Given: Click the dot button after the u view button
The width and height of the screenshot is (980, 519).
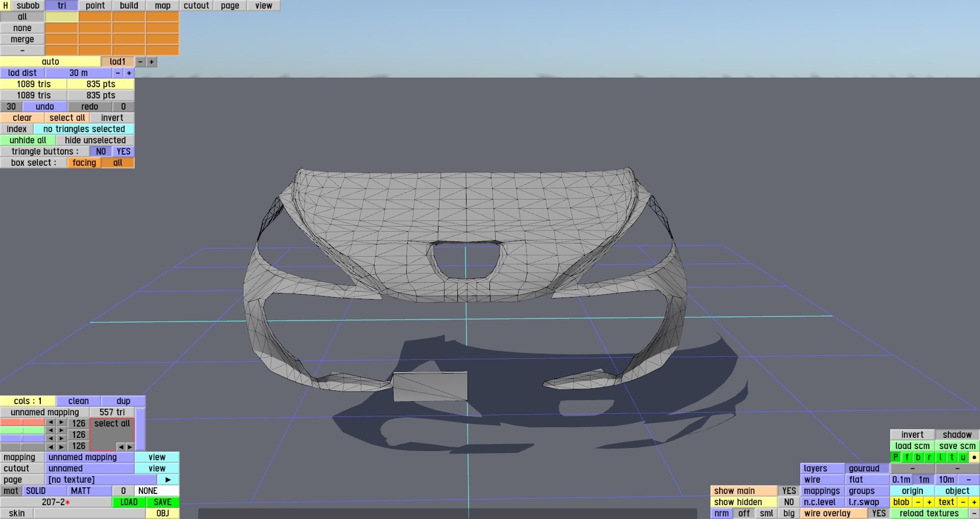Looking at the screenshot, I should click(x=974, y=457).
